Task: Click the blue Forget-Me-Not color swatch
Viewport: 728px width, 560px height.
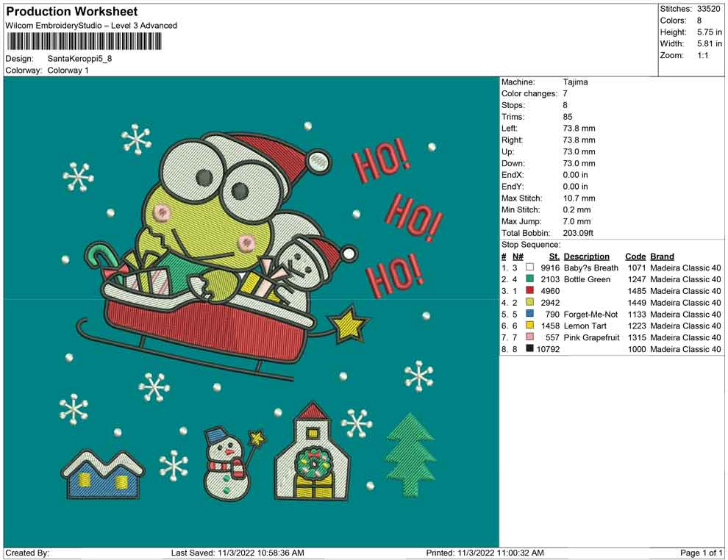Action: coord(529,314)
